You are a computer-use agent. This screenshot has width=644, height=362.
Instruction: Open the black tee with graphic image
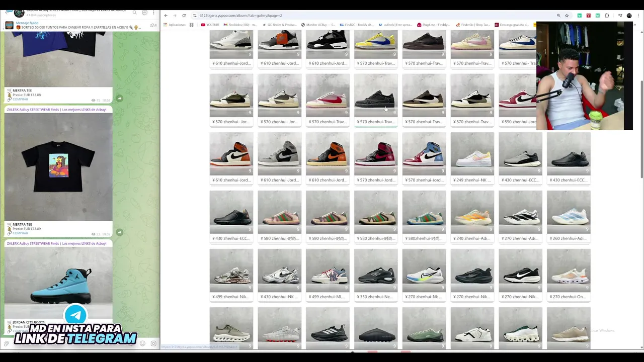tap(58, 167)
